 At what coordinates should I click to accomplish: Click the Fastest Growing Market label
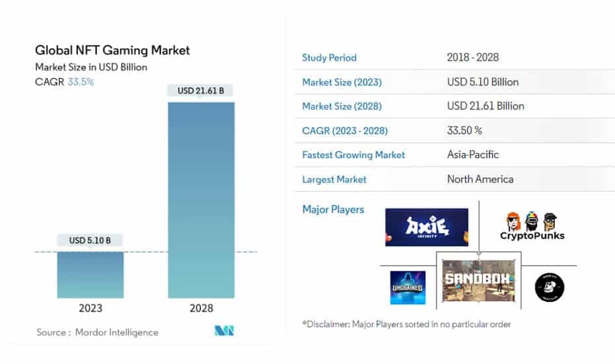tap(353, 155)
